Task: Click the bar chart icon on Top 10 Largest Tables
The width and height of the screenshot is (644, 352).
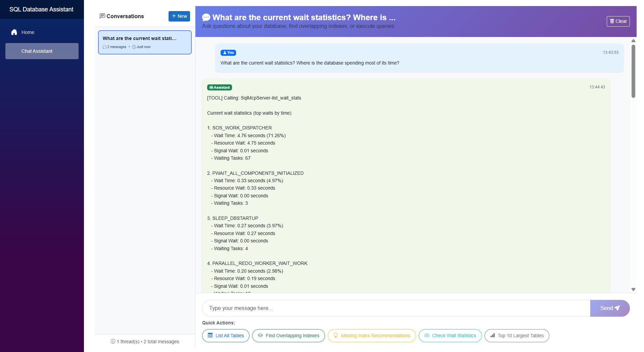Action: click(493, 336)
